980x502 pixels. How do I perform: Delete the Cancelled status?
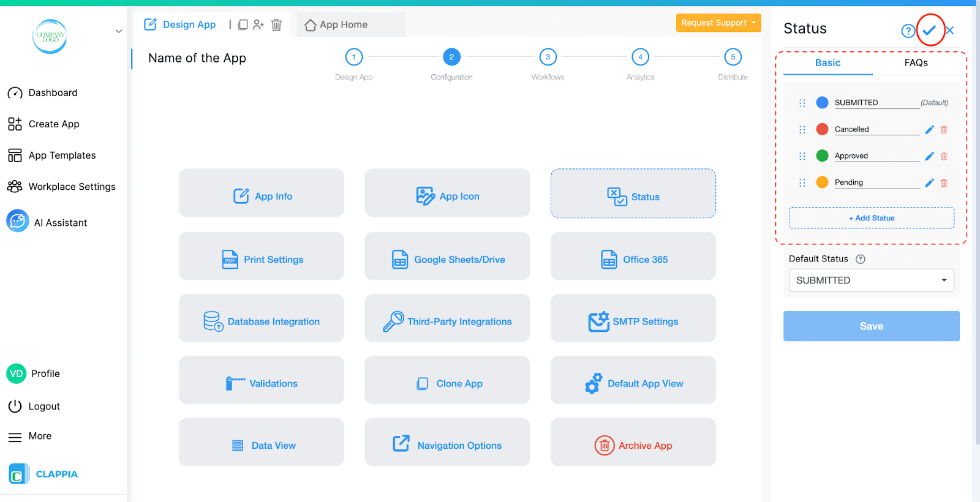pos(944,130)
